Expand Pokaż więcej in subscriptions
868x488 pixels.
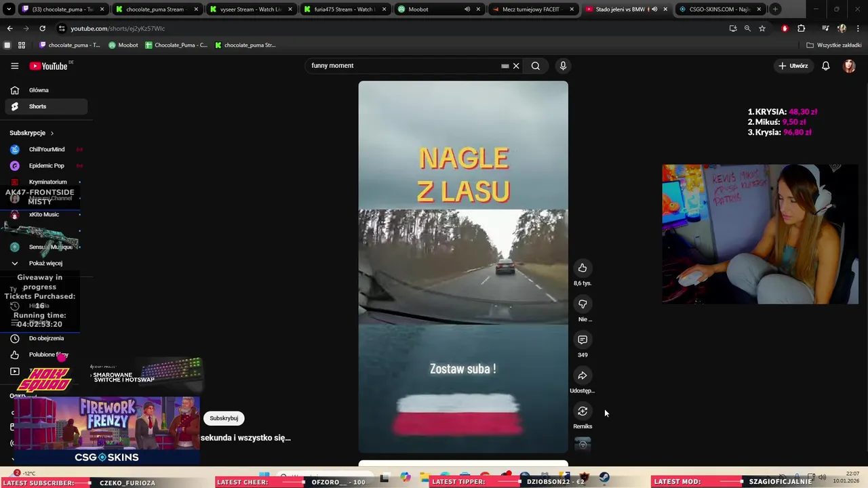point(45,263)
